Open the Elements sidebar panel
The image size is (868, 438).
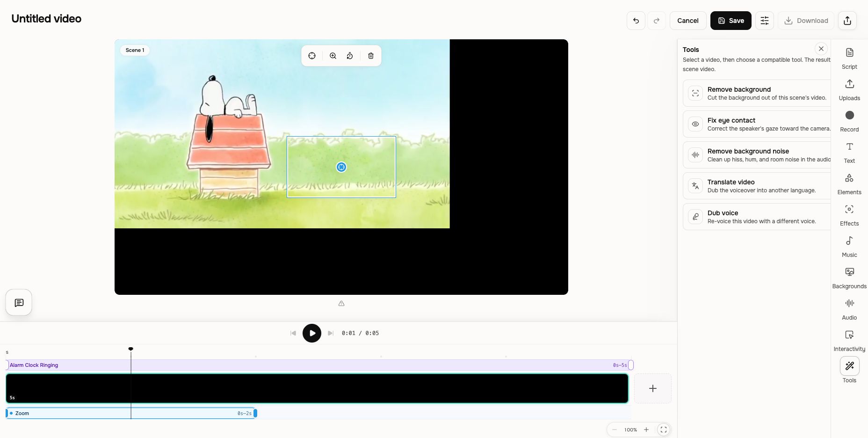(849, 184)
